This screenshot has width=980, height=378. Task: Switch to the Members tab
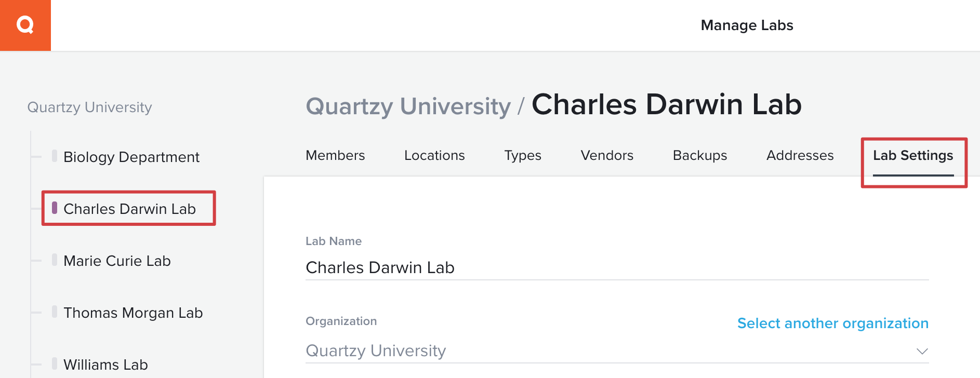tap(335, 155)
